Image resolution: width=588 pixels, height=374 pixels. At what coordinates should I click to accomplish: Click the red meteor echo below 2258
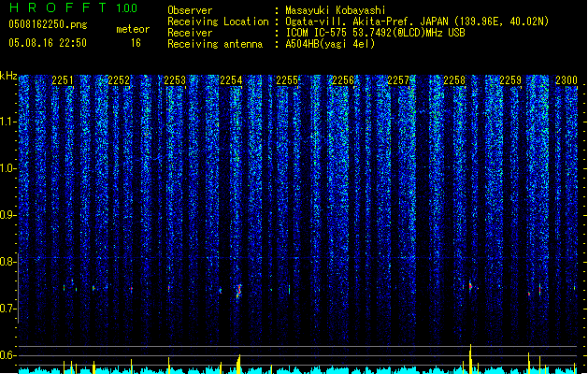click(470, 286)
